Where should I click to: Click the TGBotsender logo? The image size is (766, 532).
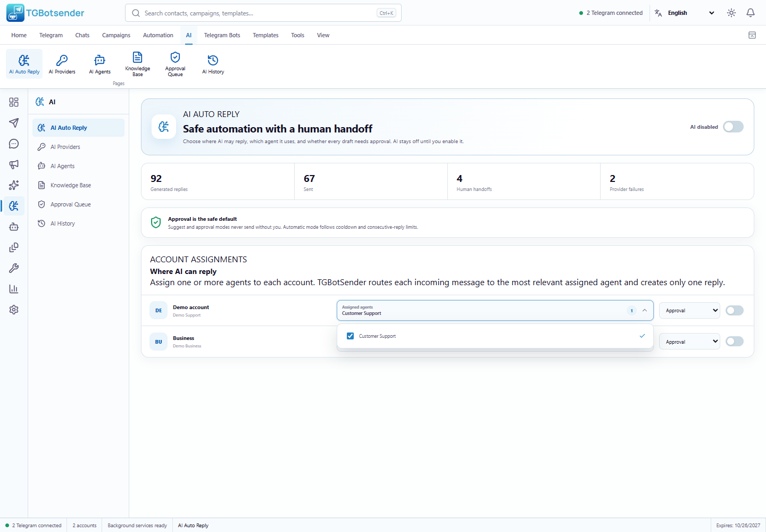pos(46,13)
